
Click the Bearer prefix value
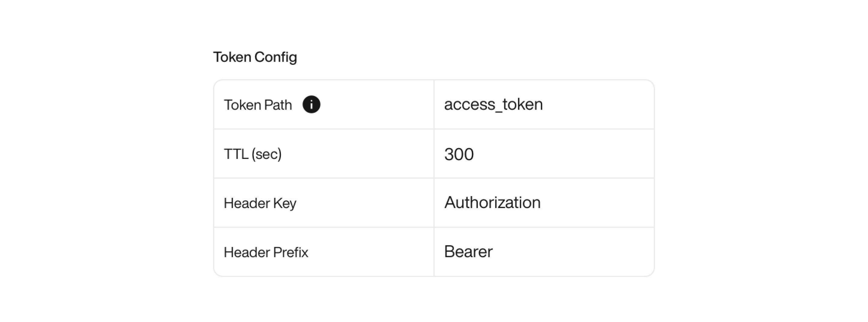[469, 251]
